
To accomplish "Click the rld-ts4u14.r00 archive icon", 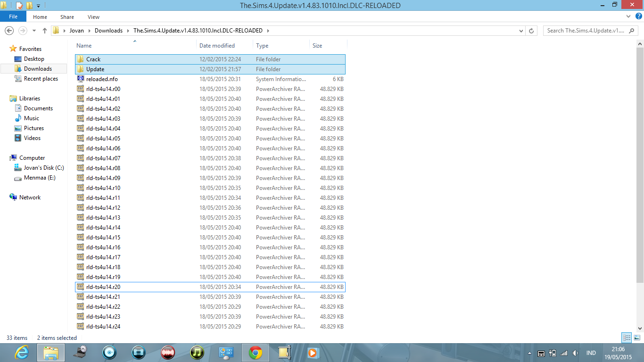I will coord(81,89).
